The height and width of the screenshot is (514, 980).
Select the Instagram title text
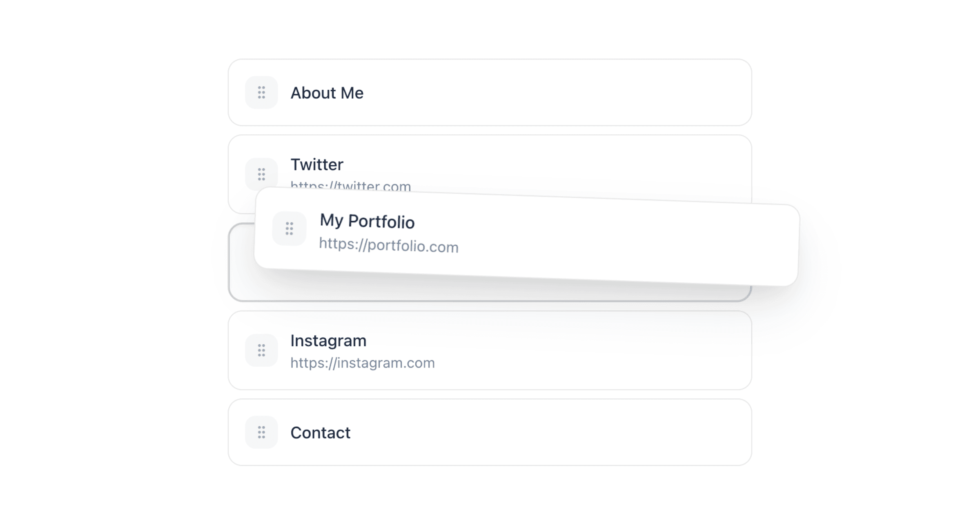click(328, 341)
